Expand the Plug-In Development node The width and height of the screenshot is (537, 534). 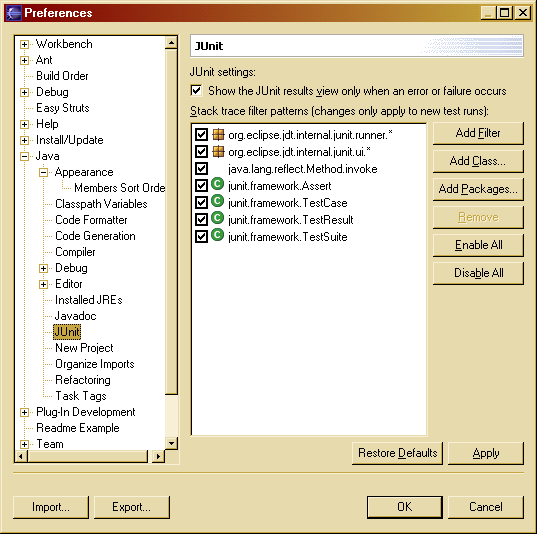[x=24, y=412]
